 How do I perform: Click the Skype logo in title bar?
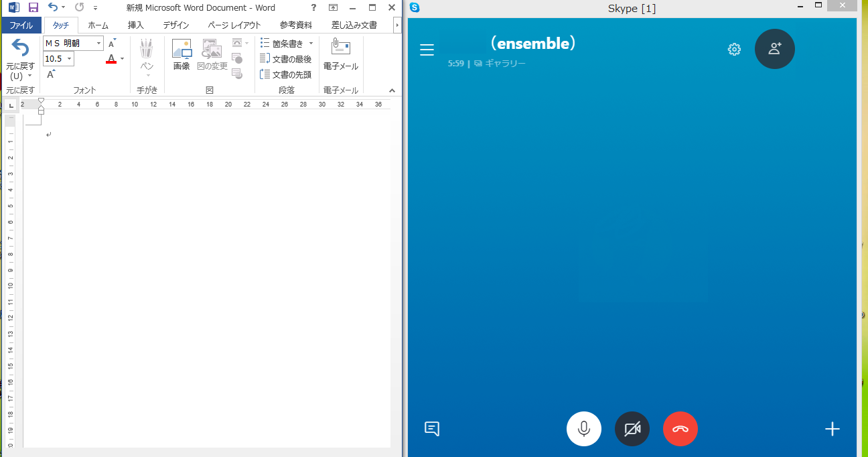tap(415, 7)
